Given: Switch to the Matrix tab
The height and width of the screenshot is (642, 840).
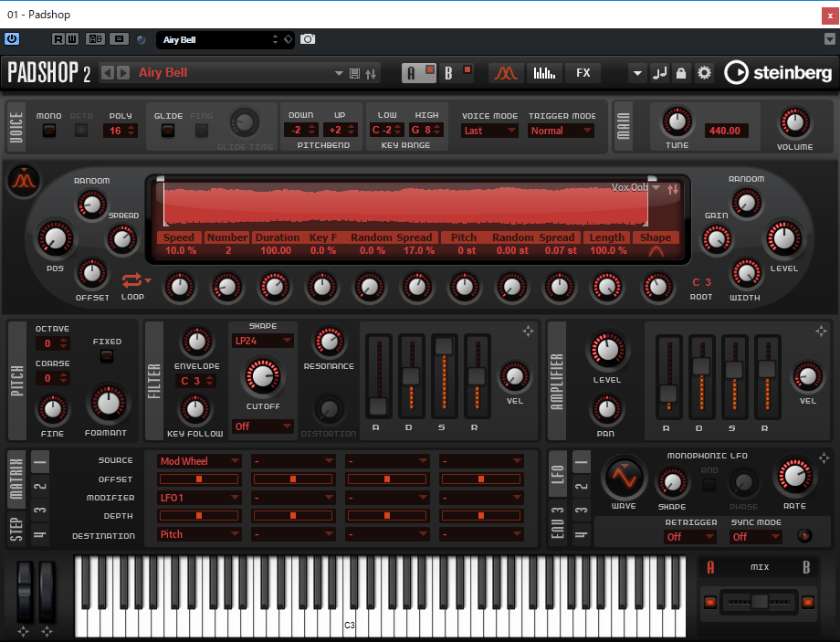Looking at the screenshot, I should click(16, 479).
